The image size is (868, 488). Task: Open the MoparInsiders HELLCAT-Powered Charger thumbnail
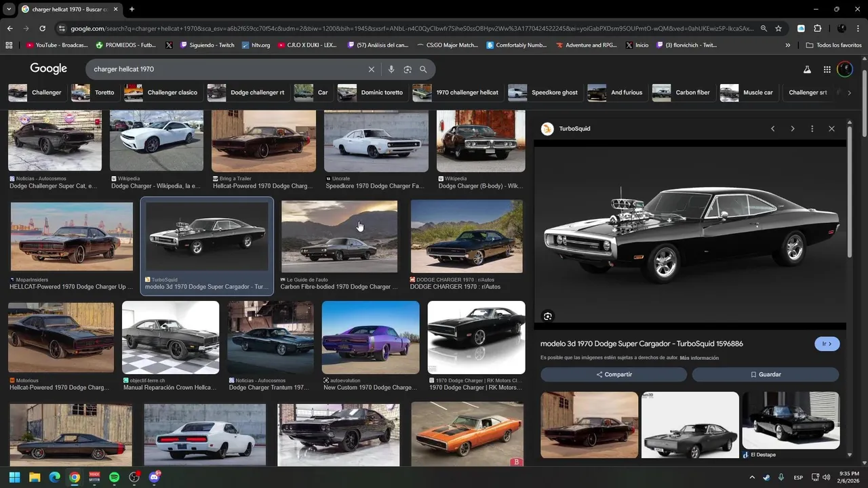[72, 237]
